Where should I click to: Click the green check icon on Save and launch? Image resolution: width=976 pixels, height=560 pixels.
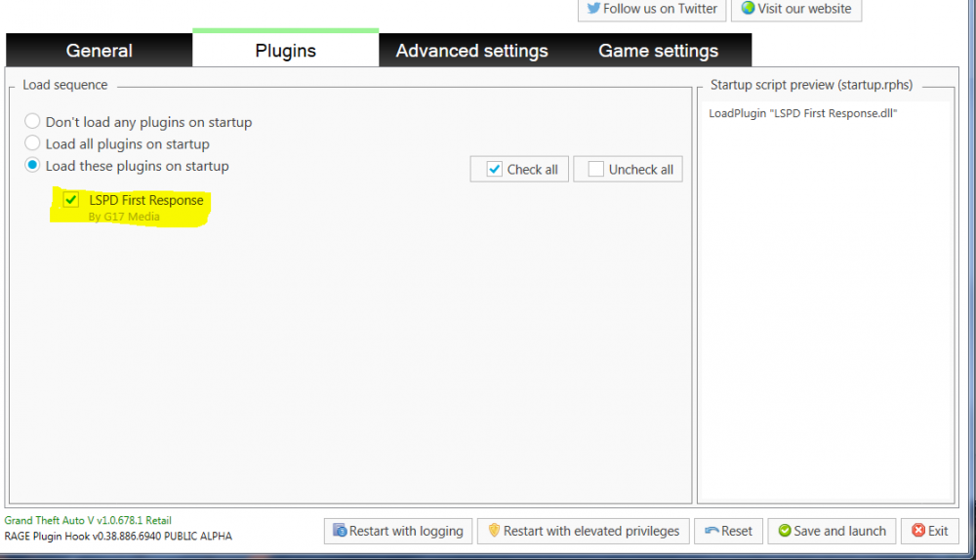point(785,531)
